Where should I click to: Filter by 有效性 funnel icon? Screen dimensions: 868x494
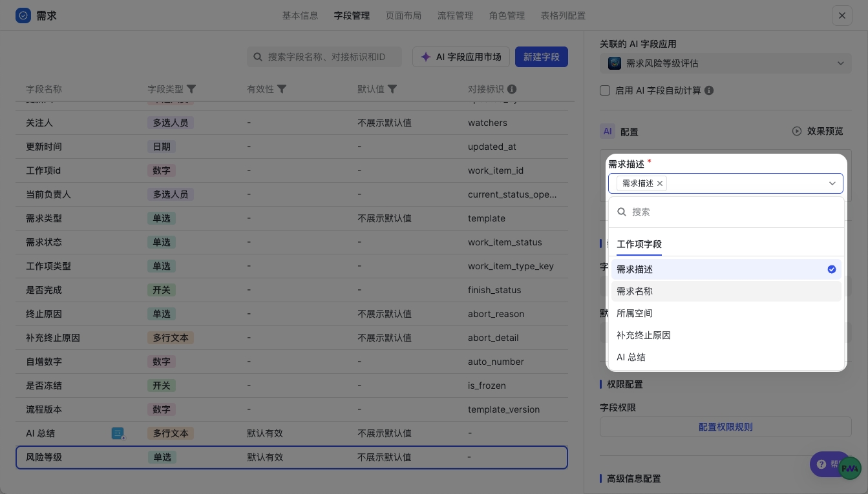click(282, 89)
